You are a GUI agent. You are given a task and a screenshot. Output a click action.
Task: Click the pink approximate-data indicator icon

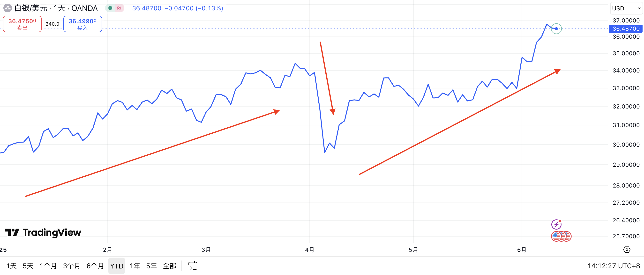coord(119,8)
